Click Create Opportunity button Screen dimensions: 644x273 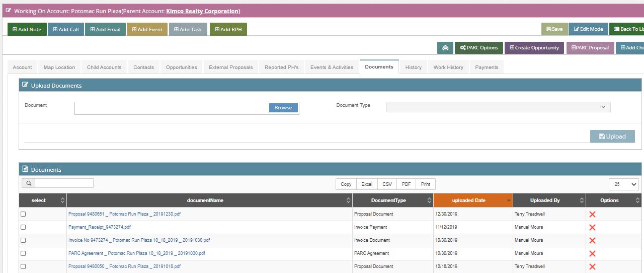[534, 48]
